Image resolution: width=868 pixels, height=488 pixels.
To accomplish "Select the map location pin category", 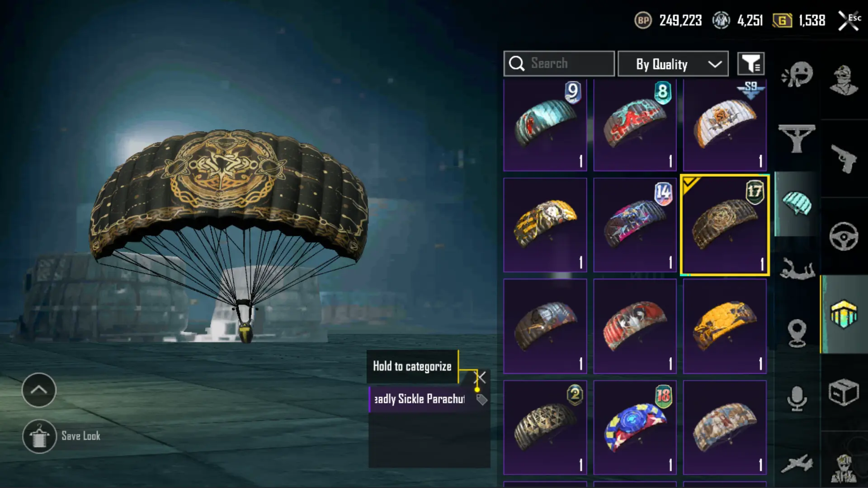I will point(797,333).
